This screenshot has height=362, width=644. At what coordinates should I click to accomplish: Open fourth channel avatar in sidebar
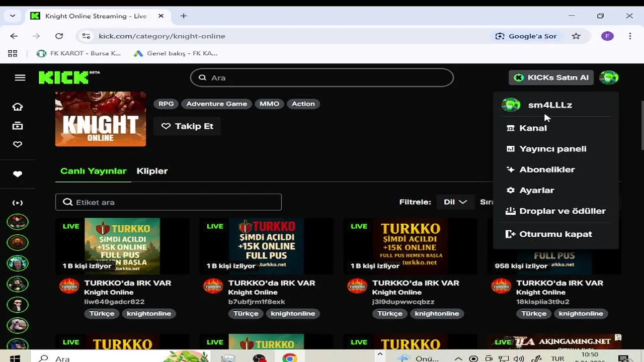pyautogui.click(x=18, y=284)
